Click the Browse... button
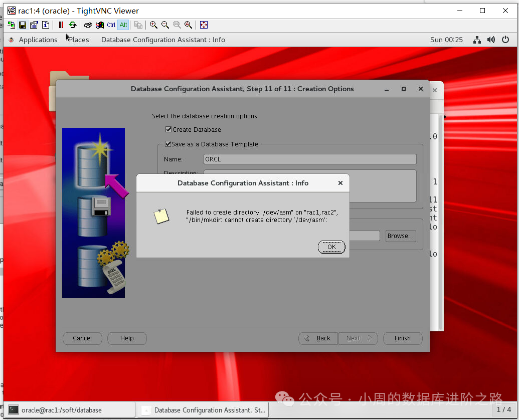 [x=401, y=236]
